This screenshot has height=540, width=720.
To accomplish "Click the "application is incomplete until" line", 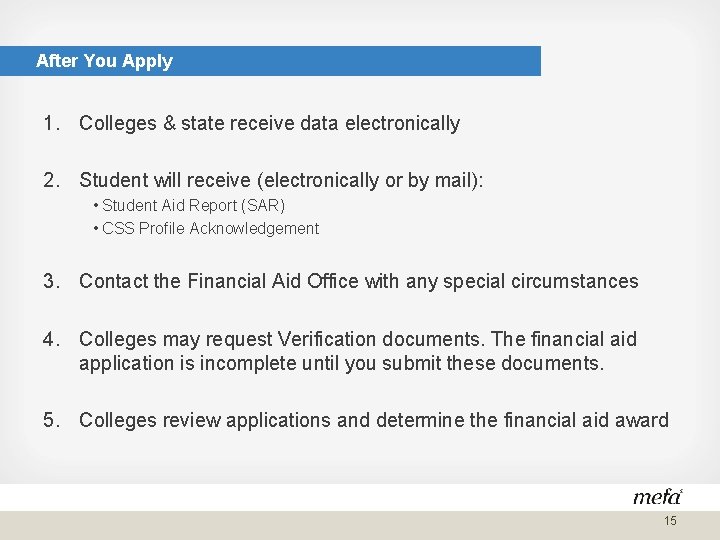I will click(x=341, y=363).
